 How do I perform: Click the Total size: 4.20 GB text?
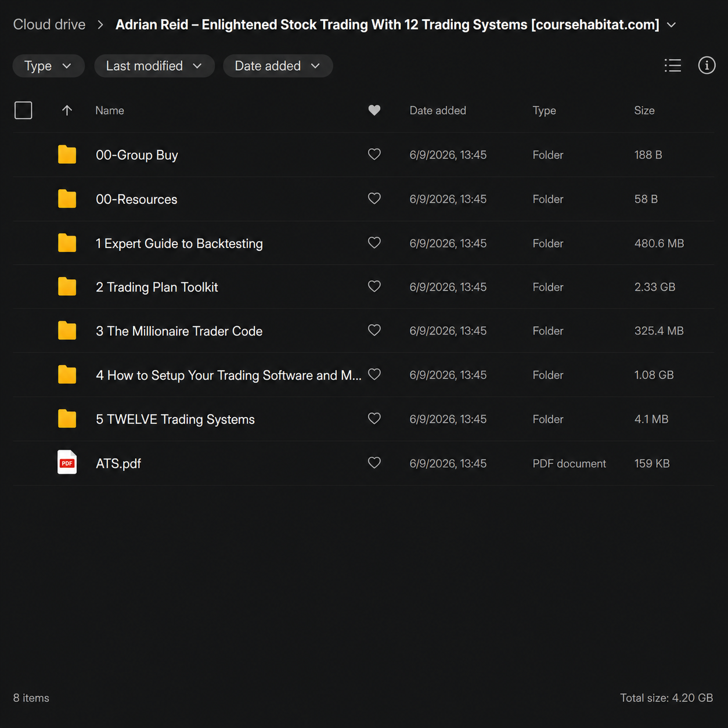pyautogui.click(x=666, y=698)
